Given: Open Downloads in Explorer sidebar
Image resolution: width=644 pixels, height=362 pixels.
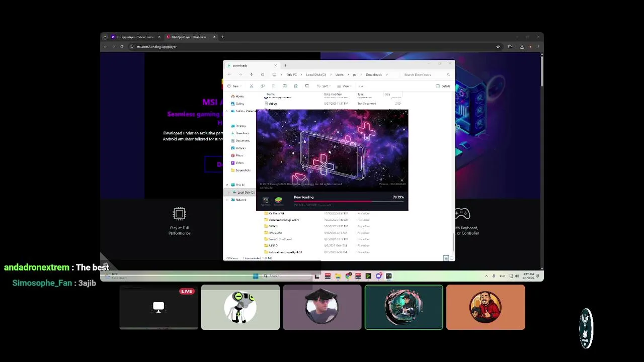Looking at the screenshot, I should (240, 133).
